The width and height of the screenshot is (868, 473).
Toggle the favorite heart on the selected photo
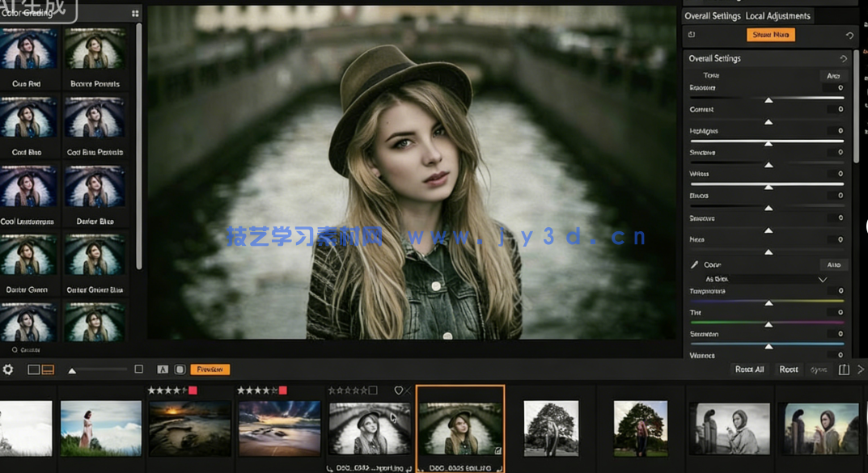398,390
